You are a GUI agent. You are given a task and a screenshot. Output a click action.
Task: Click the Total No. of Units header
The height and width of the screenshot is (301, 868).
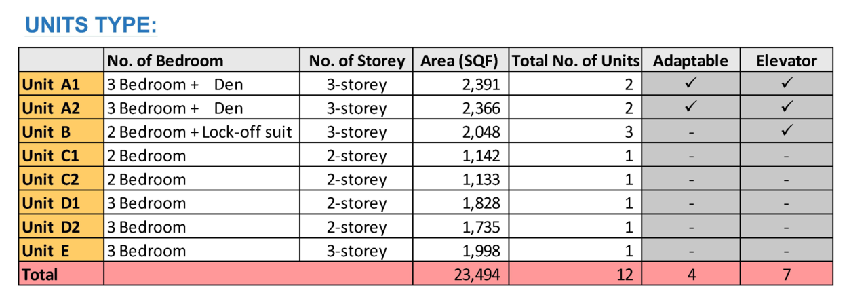(575, 60)
